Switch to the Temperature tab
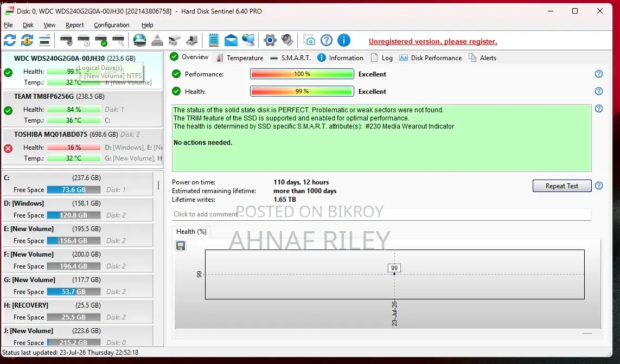 240,58
